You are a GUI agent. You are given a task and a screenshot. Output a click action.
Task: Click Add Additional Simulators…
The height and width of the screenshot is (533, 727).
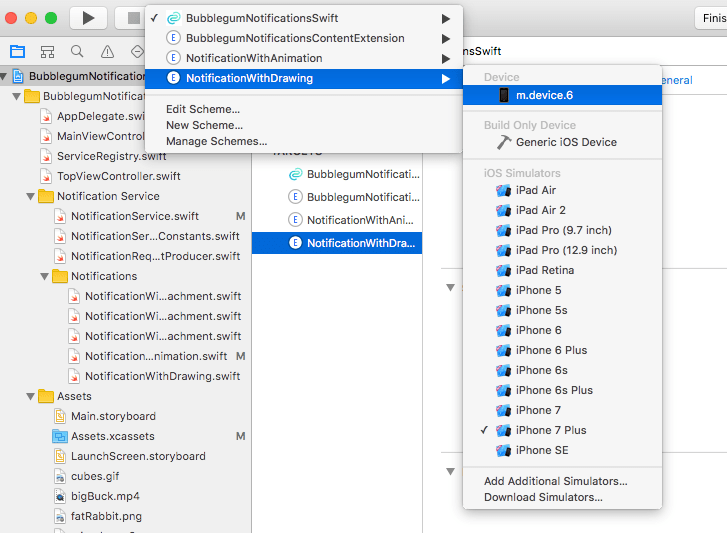555,481
